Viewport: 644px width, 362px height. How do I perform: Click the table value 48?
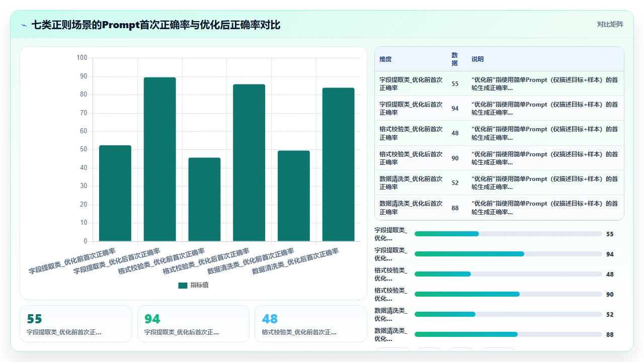point(455,133)
